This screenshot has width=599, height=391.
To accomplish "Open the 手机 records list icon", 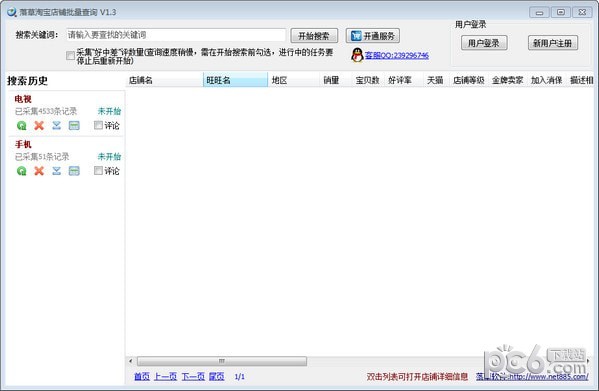I will pos(74,171).
